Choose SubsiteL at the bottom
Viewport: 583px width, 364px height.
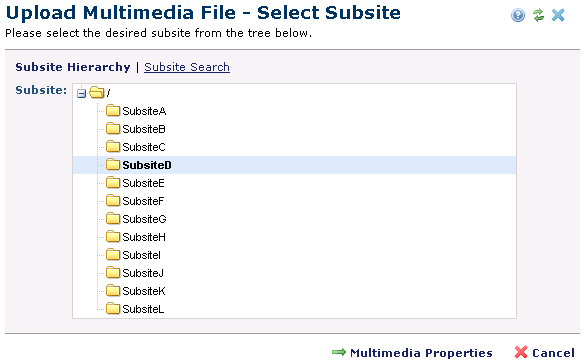click(x=143, y=309)
